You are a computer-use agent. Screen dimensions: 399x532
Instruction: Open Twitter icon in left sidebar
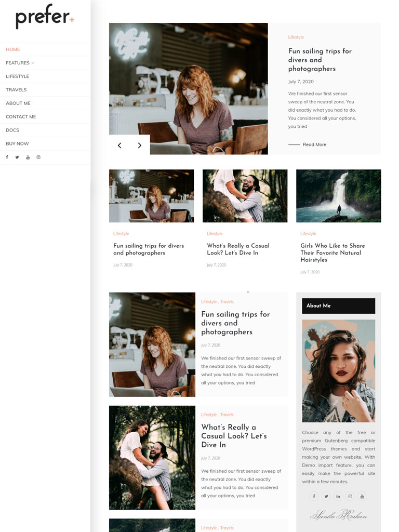17,157
